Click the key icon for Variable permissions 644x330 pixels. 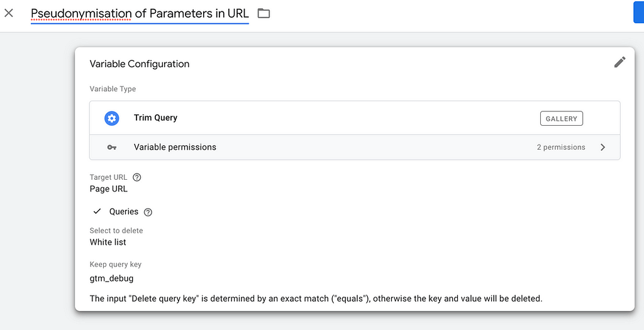(x=112, y=147)
